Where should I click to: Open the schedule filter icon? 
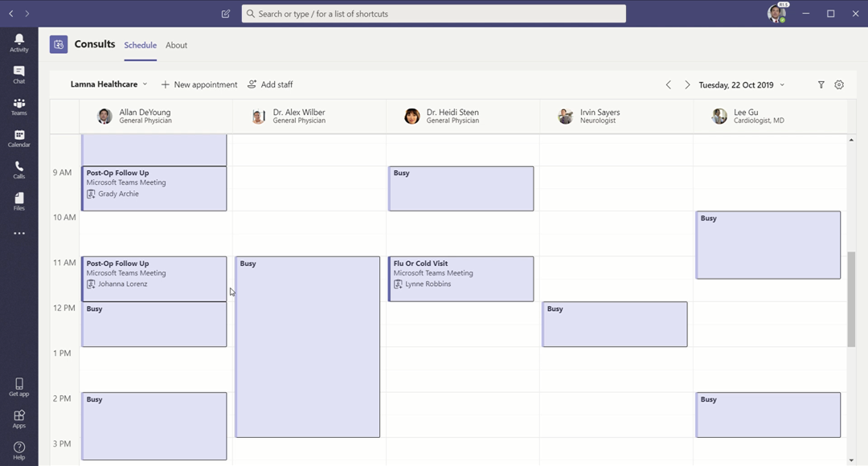coord(821,84)
